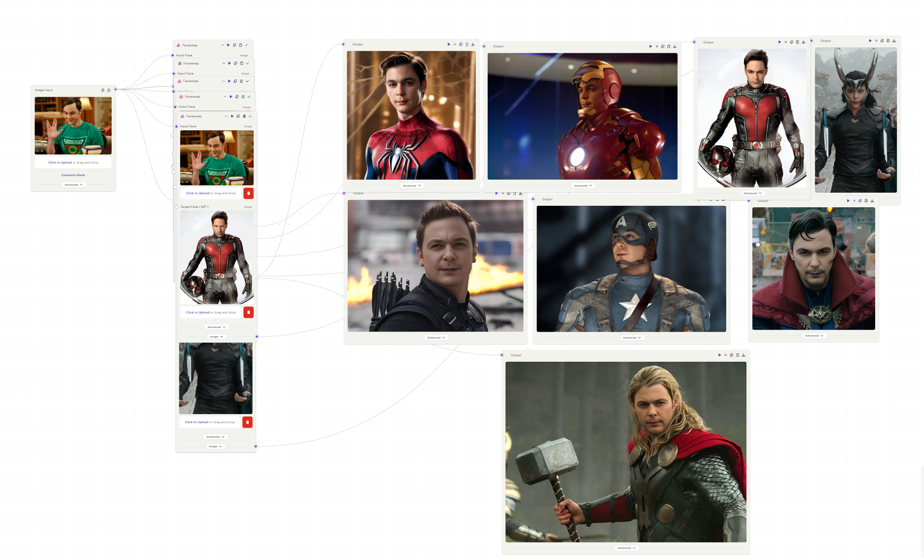924x560 pixels.
Task: Select the Image Input node's photo thumbnail
Action: [x=73, y=126]
